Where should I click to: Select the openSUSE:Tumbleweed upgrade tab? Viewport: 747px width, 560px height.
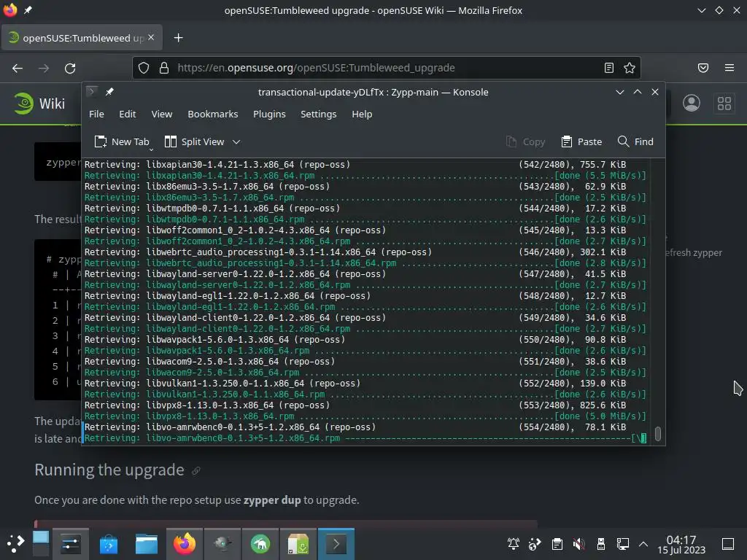pos(82,38)
